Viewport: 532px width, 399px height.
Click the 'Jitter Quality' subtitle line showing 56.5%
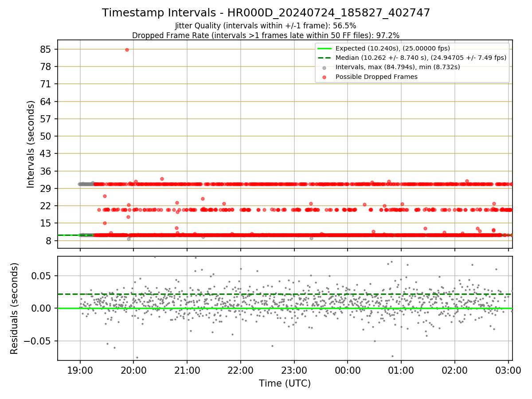[266, 26]
